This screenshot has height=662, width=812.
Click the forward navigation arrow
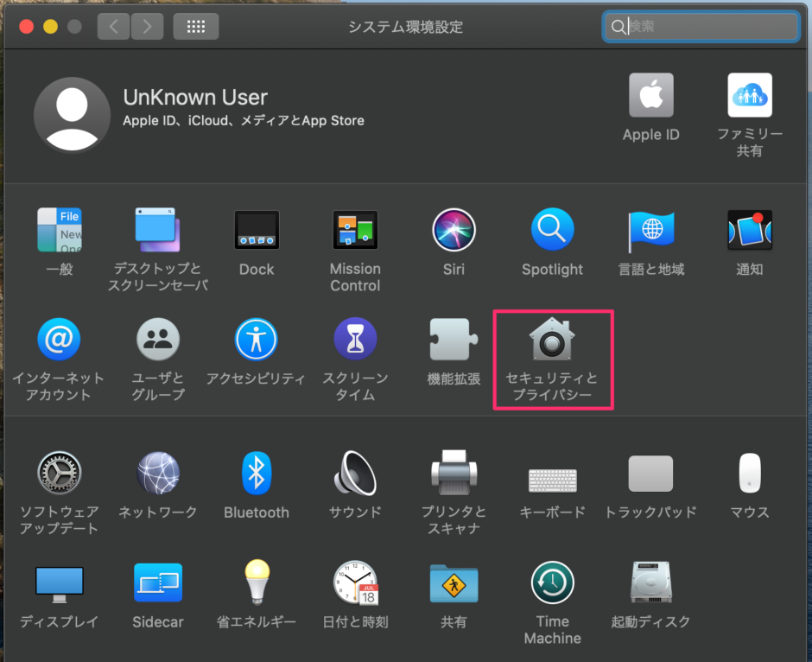(x=147, y=27)
